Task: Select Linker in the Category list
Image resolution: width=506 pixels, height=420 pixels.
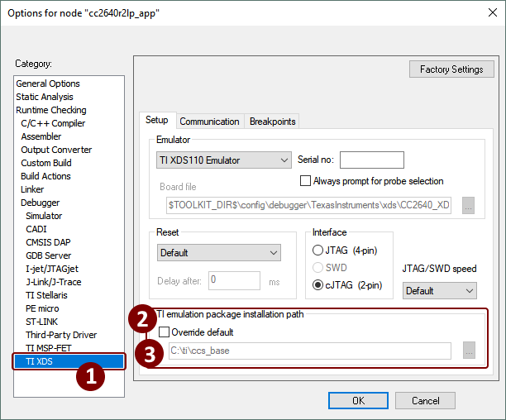Action: point(32,189)
